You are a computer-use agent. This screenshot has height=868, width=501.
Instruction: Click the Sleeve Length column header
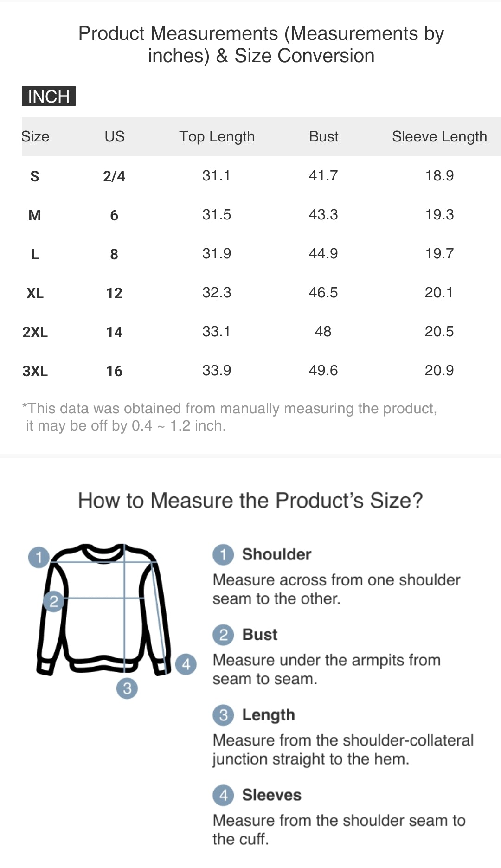439,136
